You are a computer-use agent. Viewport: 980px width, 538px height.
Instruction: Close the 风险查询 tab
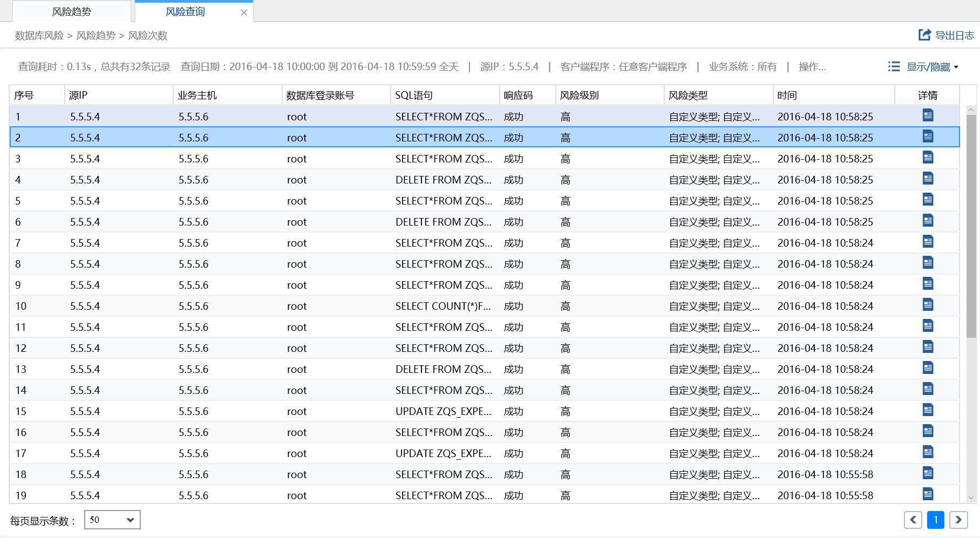click(244, 12)
